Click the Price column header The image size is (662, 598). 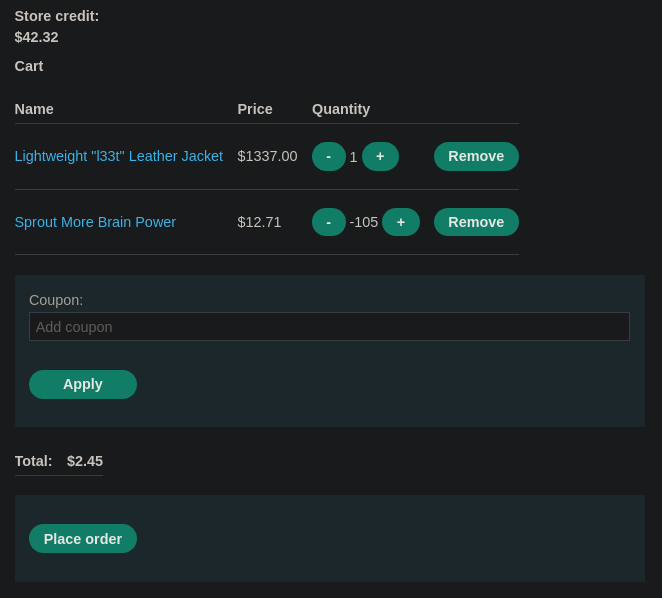[x=255, y=109]
